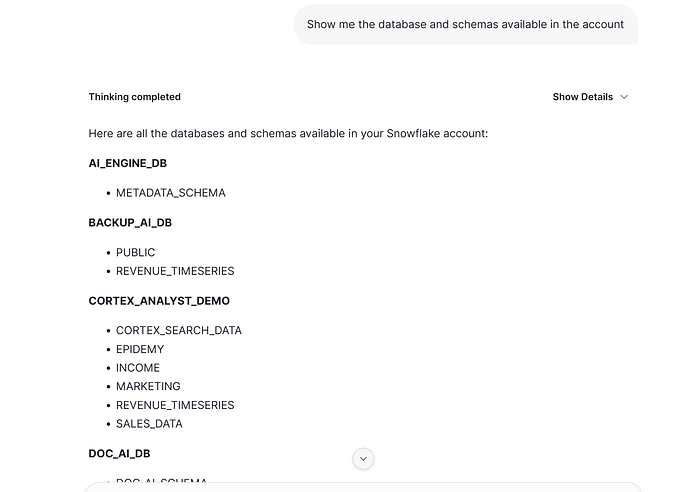The width and height of the screenshot is (700, 492).
Task: Click the PUBLIC schema entry
Action: pos(135,252)
